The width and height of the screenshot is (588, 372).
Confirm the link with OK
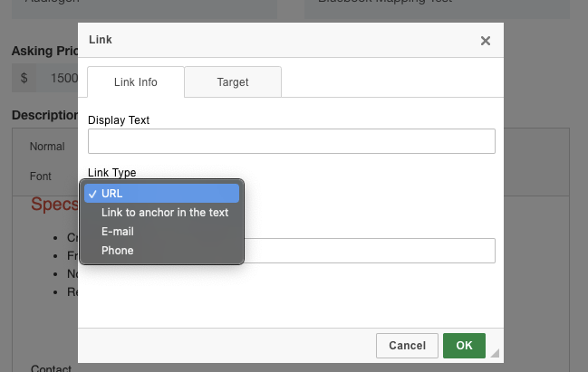click(464, 346)
